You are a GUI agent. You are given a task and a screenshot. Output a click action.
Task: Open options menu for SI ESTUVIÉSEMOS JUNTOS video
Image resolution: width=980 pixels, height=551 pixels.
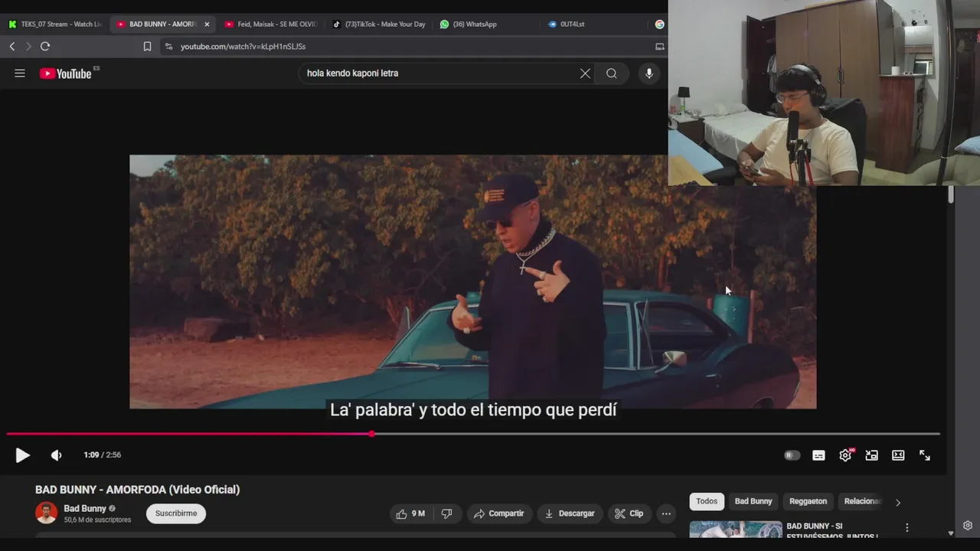point(907,528)
